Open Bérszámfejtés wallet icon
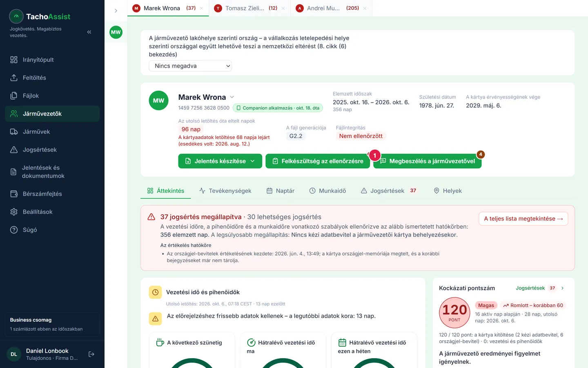This screenshot has height=368, width=588. pos(14,194)
